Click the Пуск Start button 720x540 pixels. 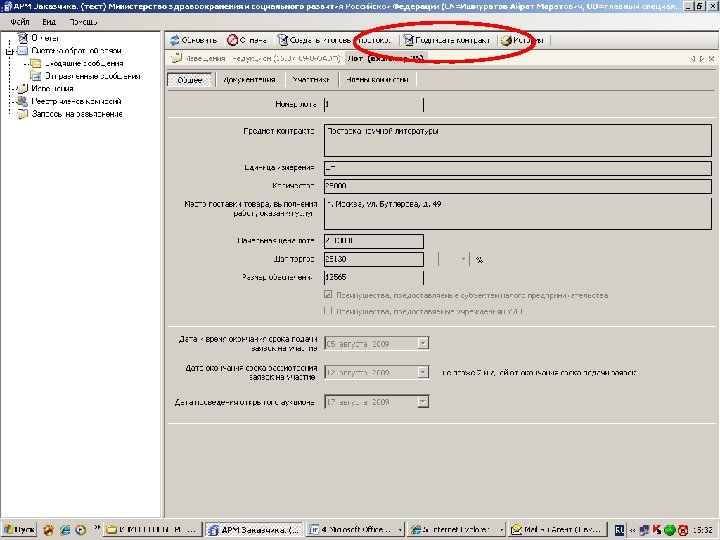coord(19,530)
